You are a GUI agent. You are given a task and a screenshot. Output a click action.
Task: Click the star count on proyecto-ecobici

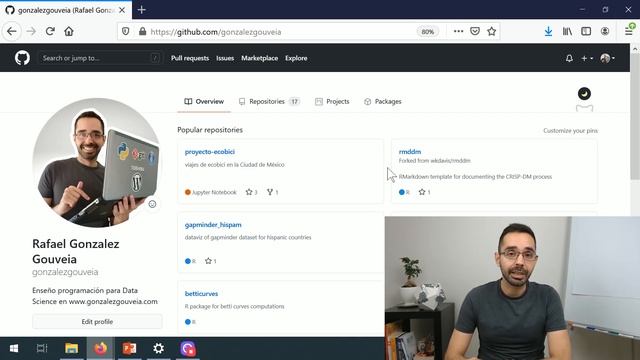click(x=251, y=192)
